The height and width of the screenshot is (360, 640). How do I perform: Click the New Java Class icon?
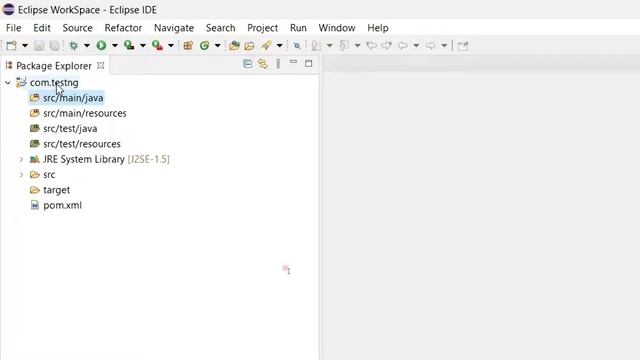204,46
